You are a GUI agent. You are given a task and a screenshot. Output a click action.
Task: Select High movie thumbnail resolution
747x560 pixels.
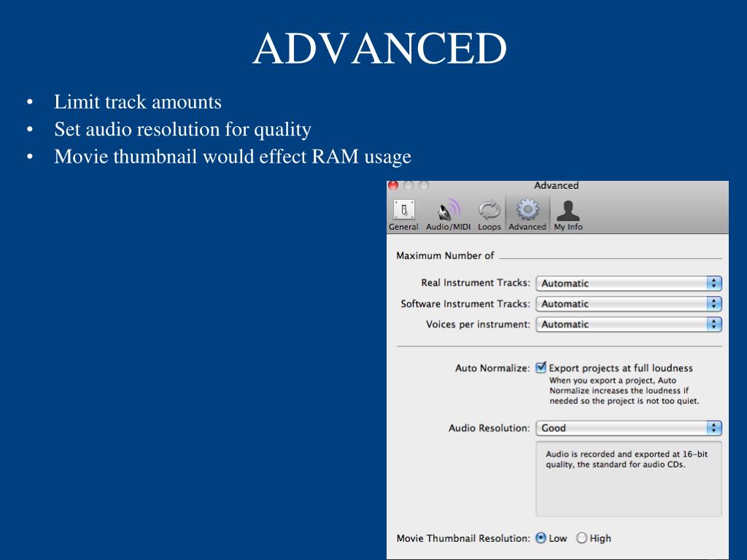pos(581,538)
